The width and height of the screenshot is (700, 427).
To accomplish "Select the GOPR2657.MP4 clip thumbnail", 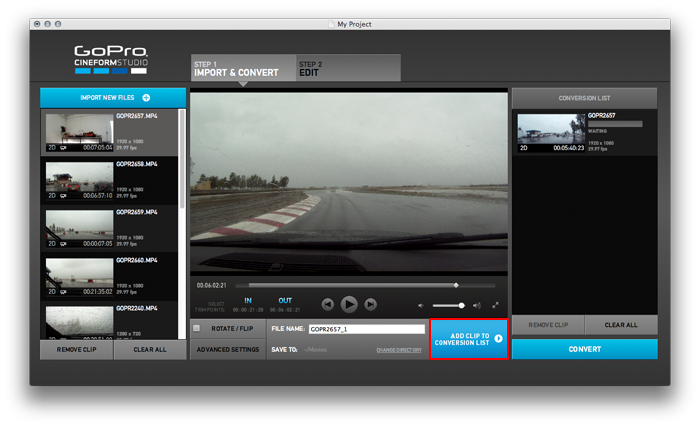I will 79,133.
